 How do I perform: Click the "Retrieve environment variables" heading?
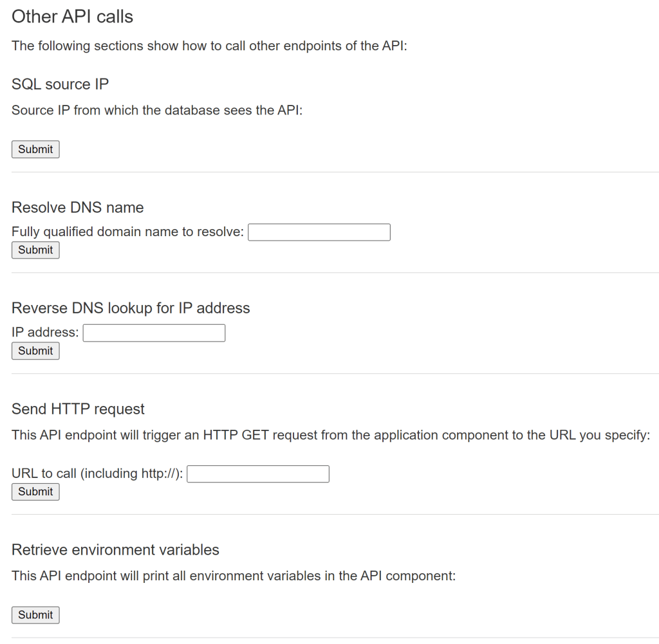click(x=115, y=550)
